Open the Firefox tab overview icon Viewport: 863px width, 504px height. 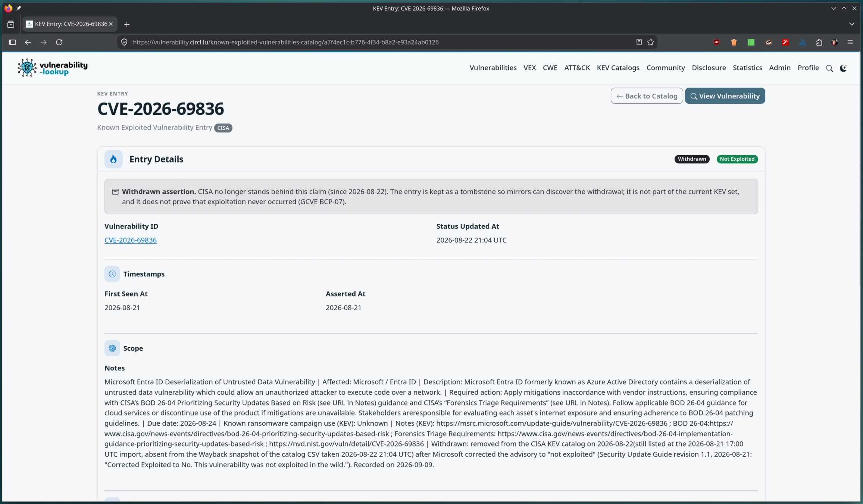11,24
